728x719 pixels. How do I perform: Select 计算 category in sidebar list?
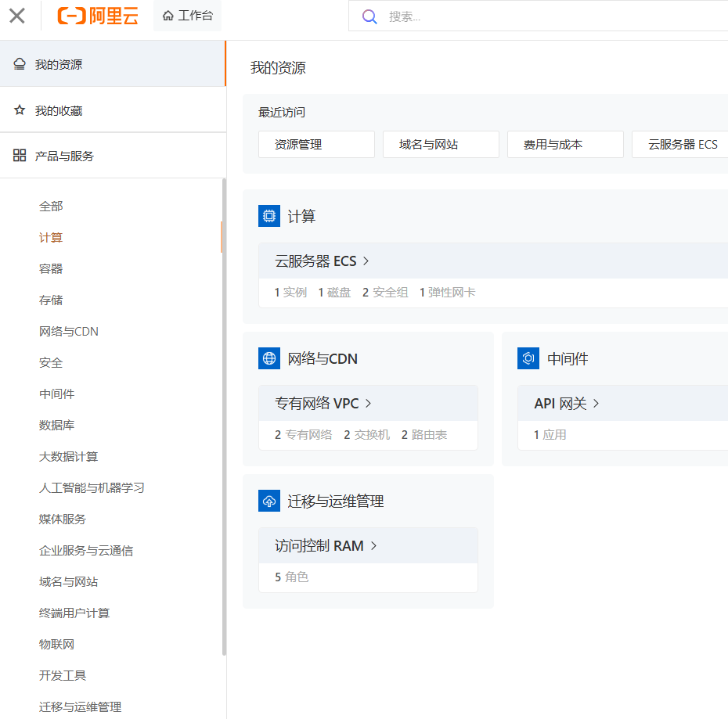[x=51, y=238]
